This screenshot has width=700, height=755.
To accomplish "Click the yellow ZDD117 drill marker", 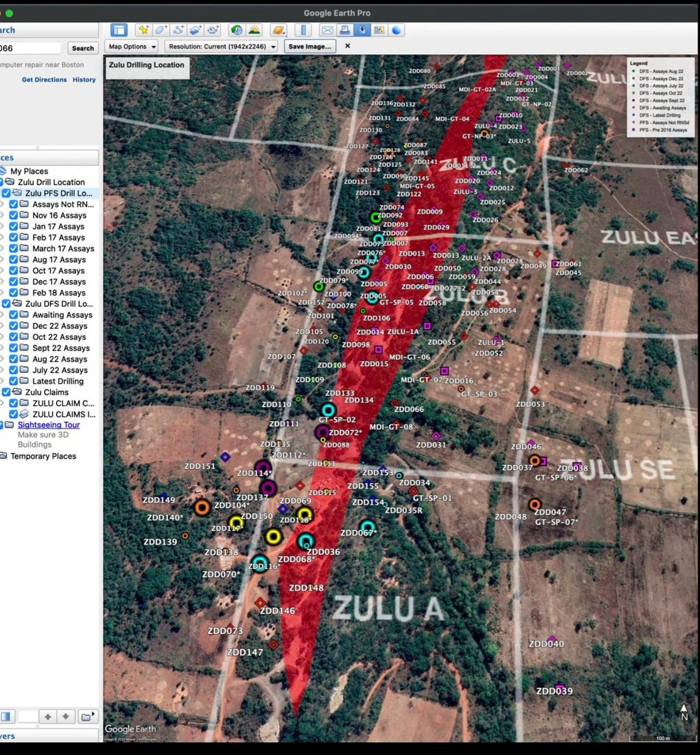I will (236, 522).
